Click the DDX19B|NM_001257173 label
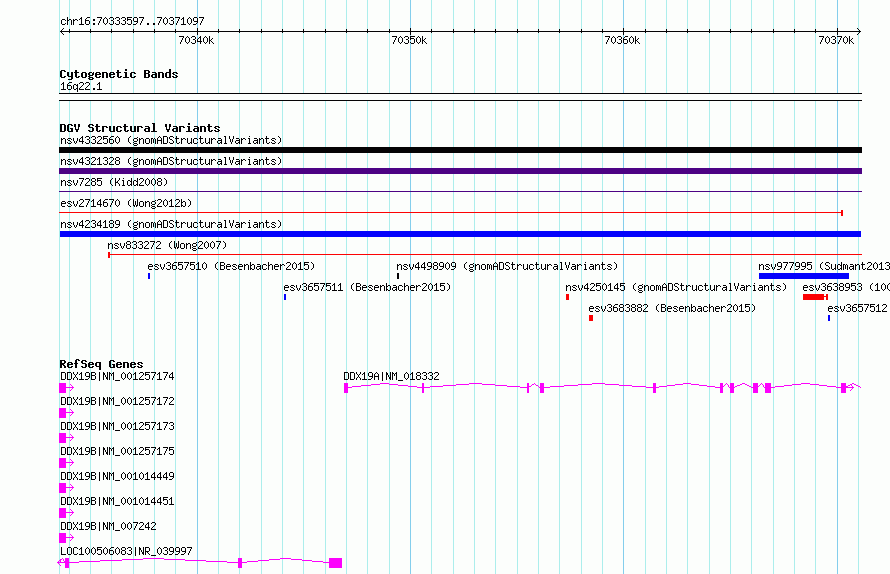890x574 pixels. tap(117, 426)
